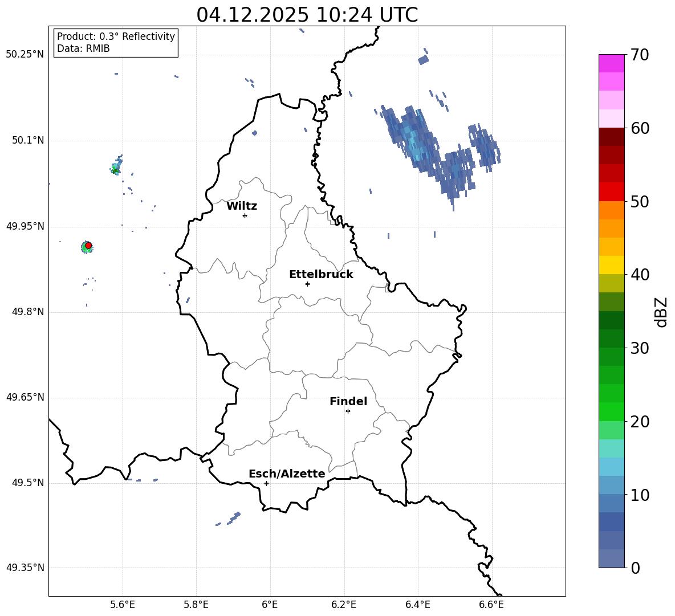Click the colorbar tick value 30
The image size is (675, 616).
pos(640,348)
